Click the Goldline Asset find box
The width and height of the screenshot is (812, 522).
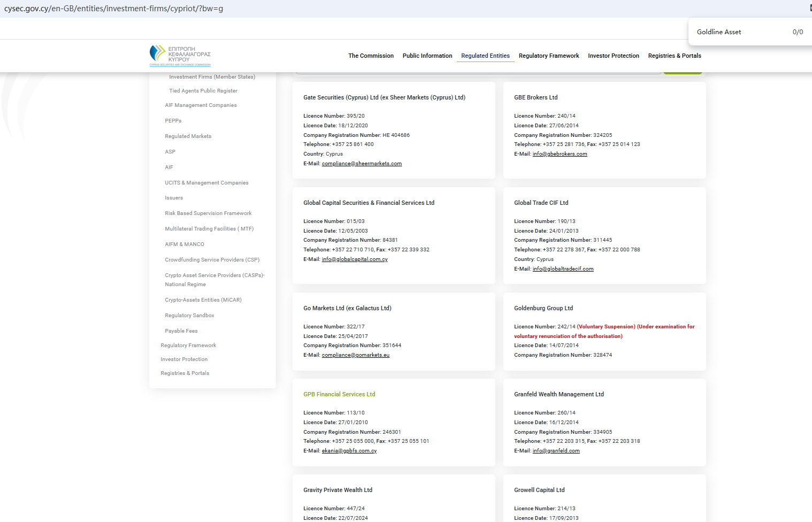coord(738,32)
